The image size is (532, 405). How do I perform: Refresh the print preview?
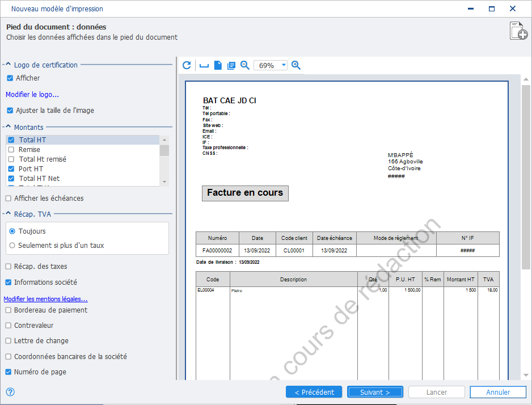[187, 65]
